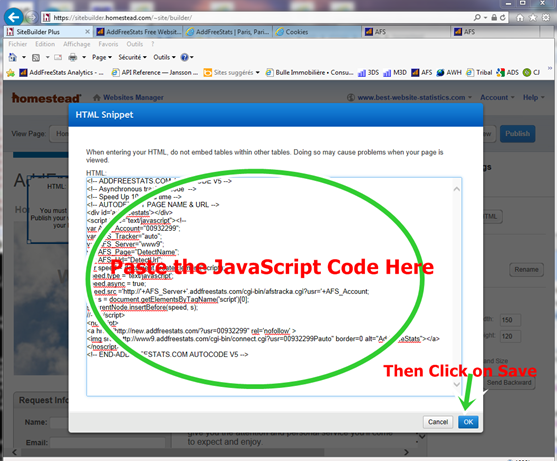The width and height of the screenshot is (557, 461).
Task: Click Cancel in HTML Snippet dialog
Action: (438, 422)
